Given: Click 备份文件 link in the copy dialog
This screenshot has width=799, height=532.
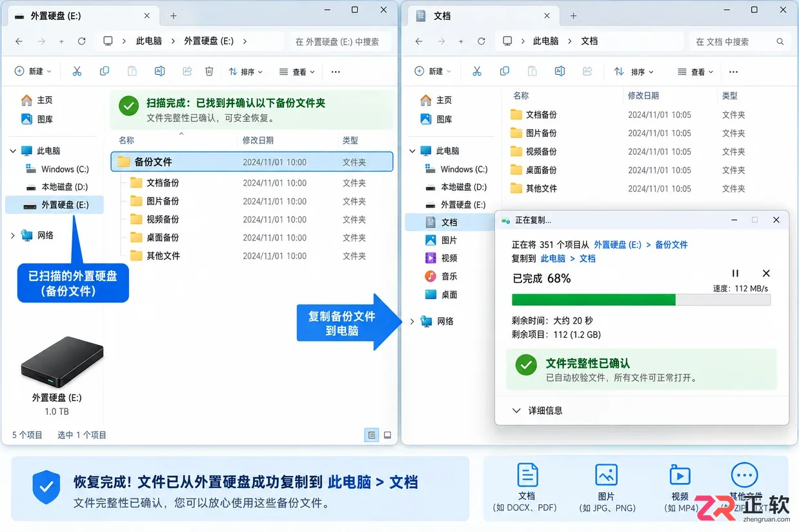Looking at the screenshot, I should pos(671,245).
